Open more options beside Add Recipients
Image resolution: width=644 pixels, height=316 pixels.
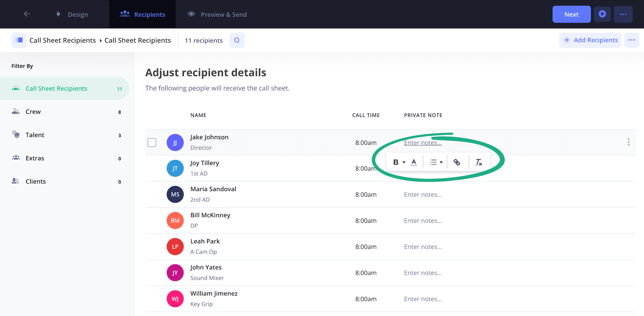(x=632, y=40)
